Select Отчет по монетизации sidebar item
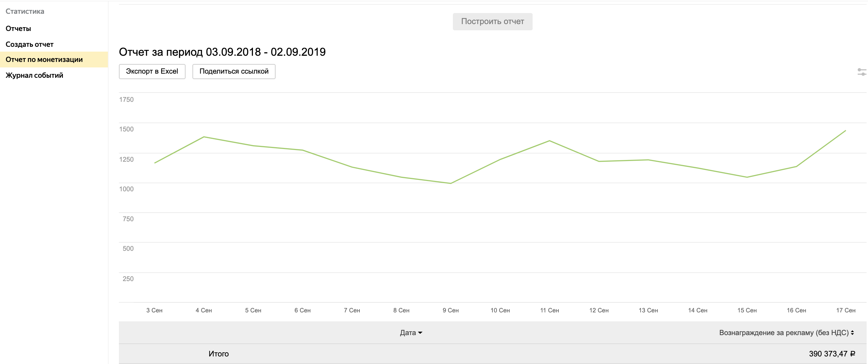The image size is (868, 364). pos(44,60)
